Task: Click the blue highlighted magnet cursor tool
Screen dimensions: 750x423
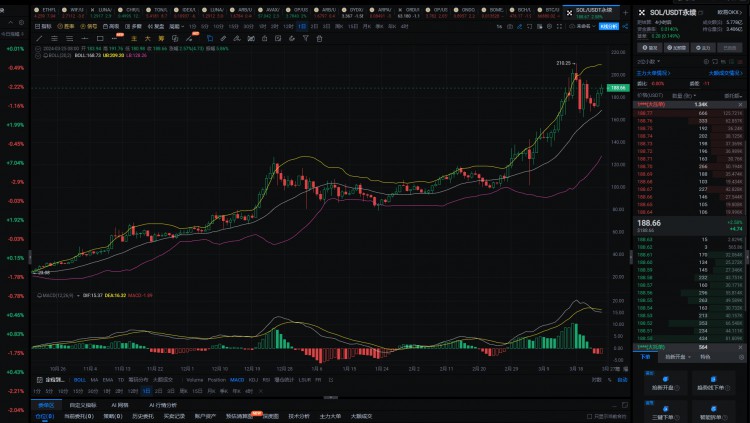Action: tap(210, 38)
